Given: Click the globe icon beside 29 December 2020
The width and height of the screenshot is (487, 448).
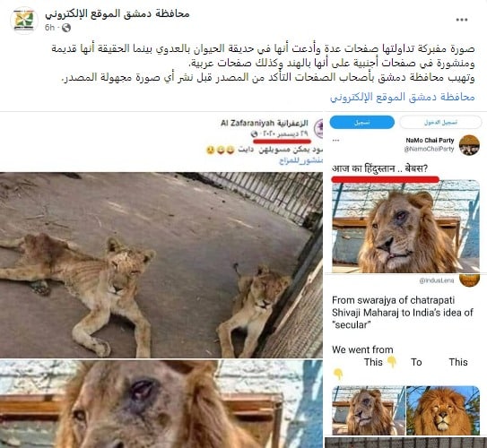Looking at the screenshot, I should pyautogui.click(x=254, y=134).
